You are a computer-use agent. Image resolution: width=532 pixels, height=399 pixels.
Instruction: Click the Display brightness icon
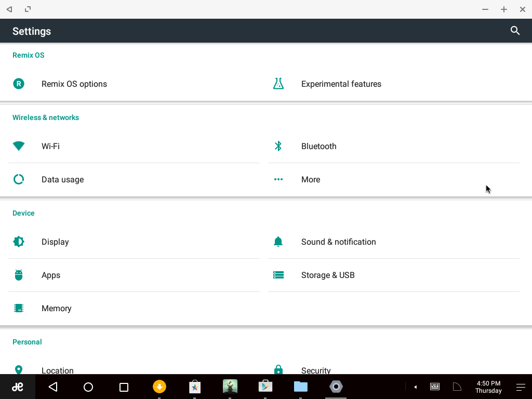coord(19,242)
